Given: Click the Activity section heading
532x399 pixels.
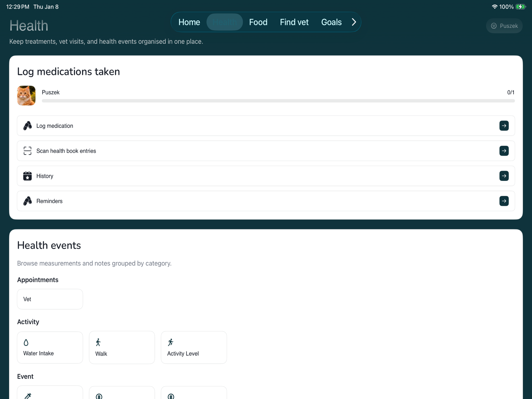Looking at the screenshot, I should pyautogui.click(x=28, y=322).
